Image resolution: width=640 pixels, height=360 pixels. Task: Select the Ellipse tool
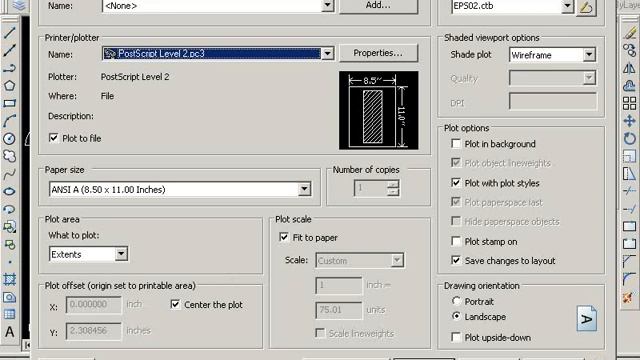click(x=9, y=191)
